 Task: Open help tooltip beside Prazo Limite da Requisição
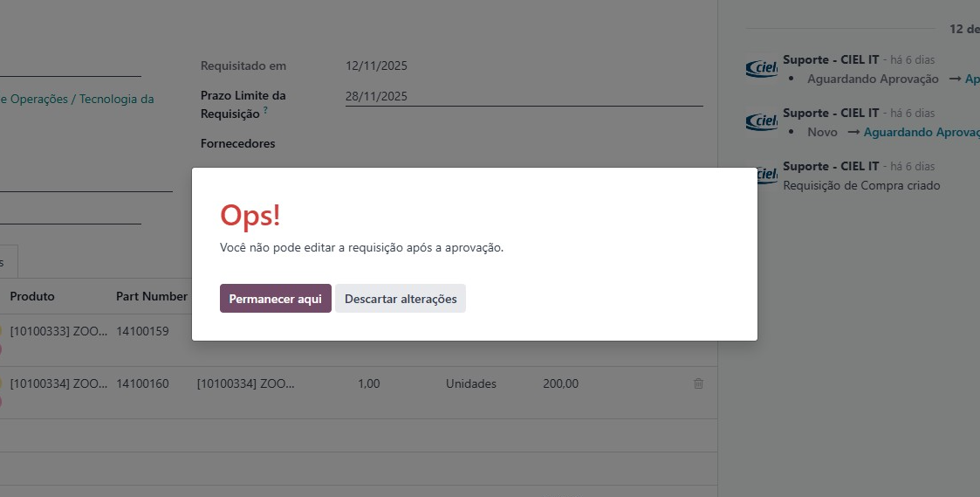click(265, 112)
